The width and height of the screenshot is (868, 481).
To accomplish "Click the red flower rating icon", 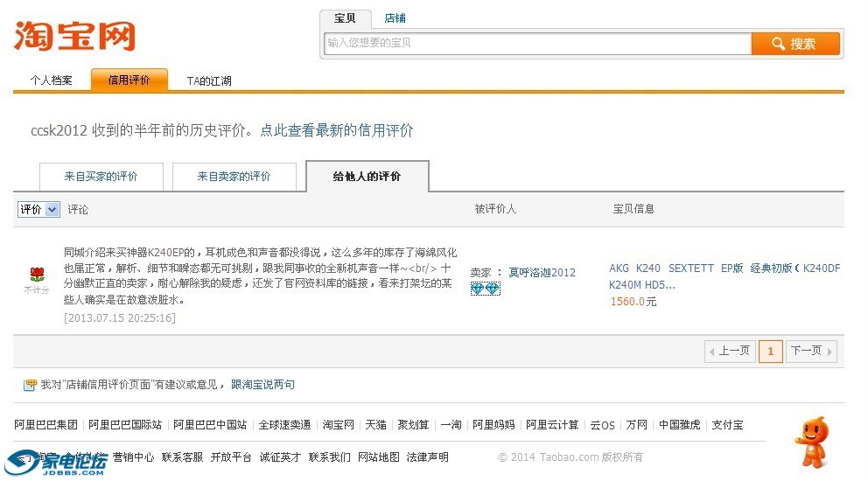I will coord(37,275).
